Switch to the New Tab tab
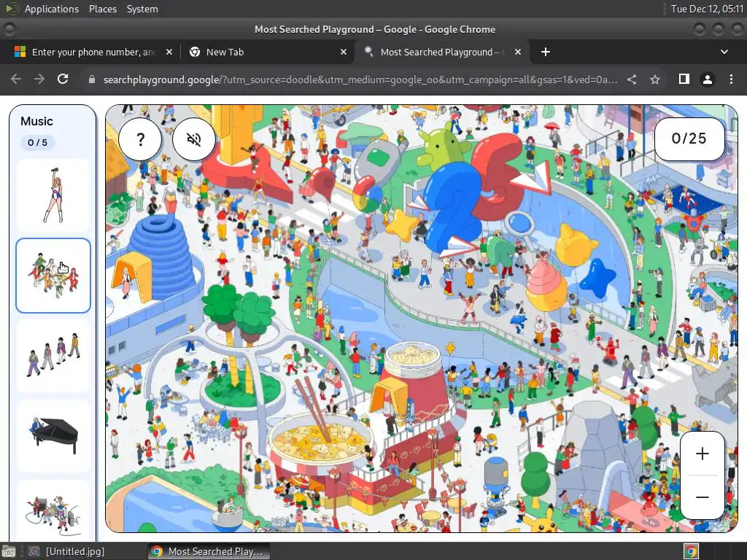The width and height of the screenshot is (747, 560). point(267,52)
